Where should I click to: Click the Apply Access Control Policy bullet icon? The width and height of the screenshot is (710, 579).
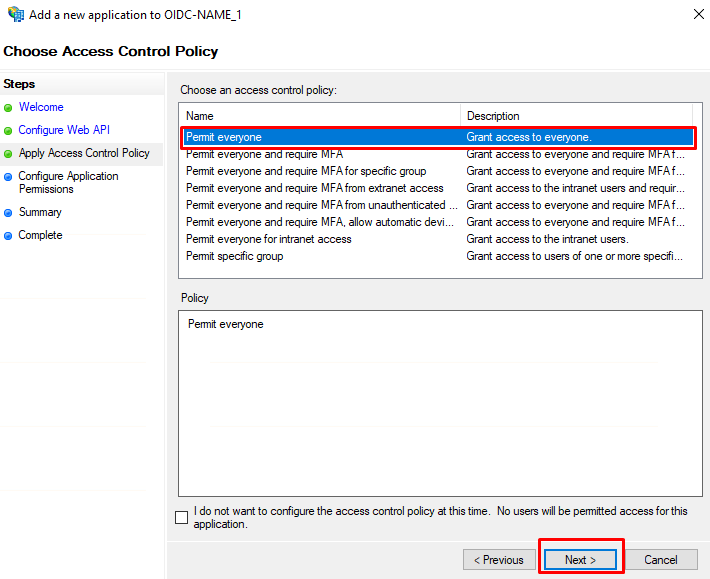8,154
